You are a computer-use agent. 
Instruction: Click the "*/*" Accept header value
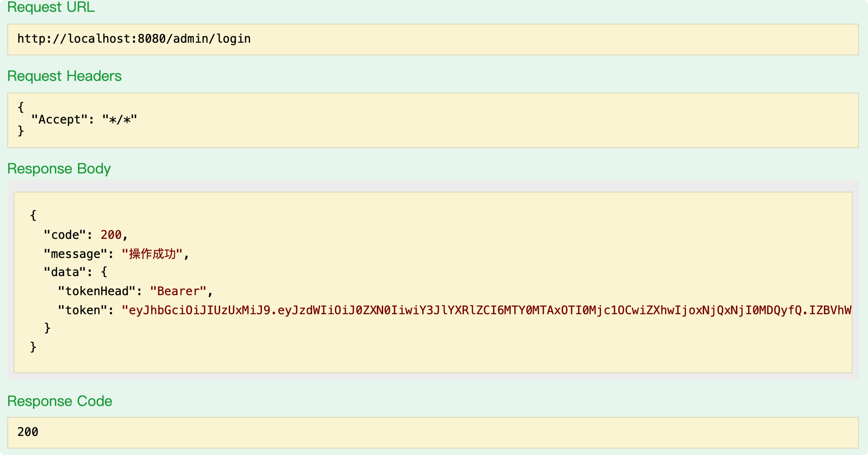coord(119,119)
